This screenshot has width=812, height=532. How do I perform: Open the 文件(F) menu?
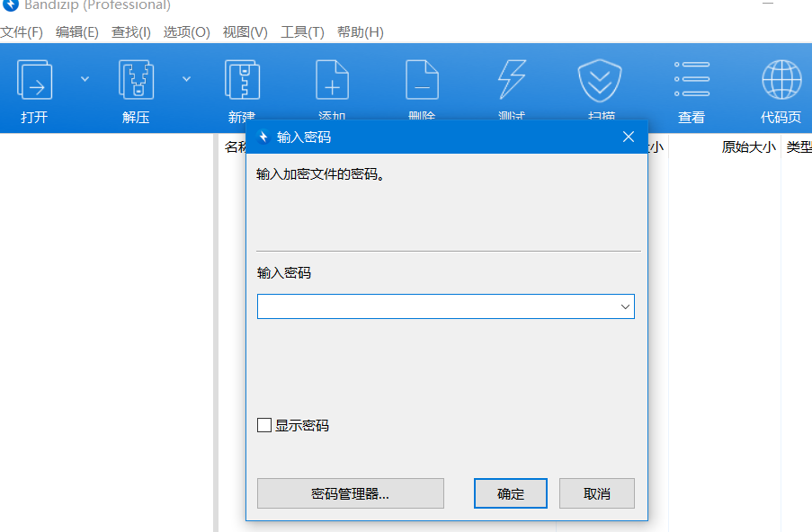(x=20, y=32)
